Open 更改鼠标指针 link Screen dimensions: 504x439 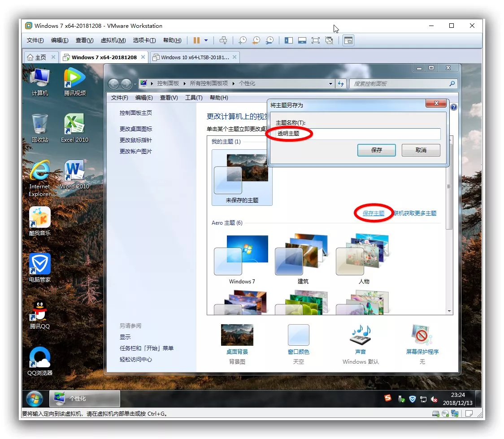point(136,140)
